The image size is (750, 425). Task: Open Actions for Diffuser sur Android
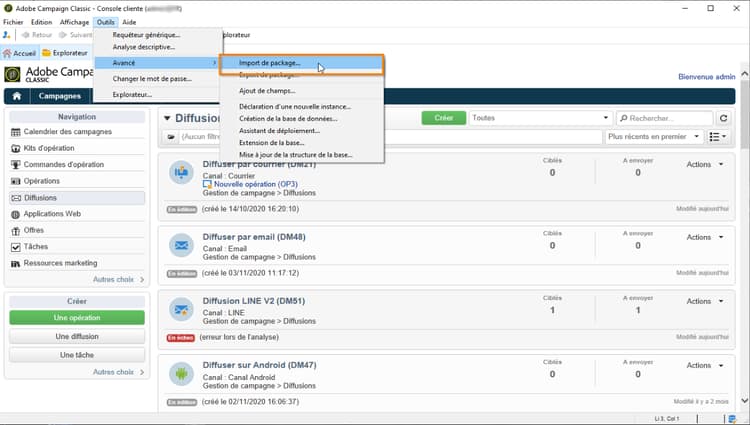coord(705,365)
